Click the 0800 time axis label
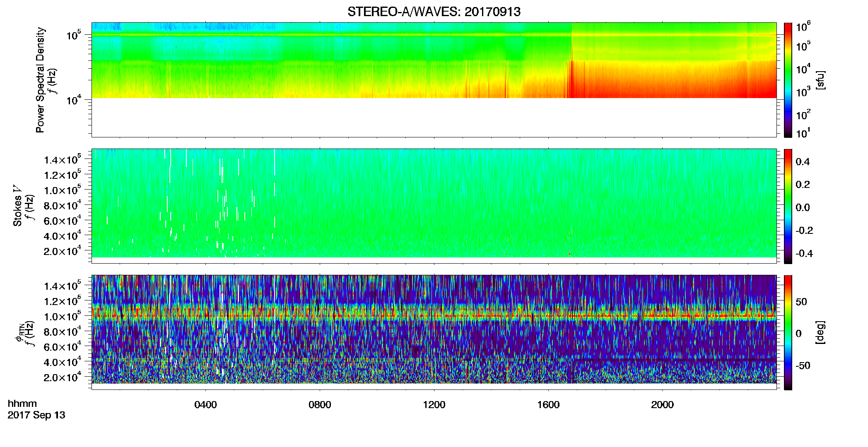The image size is (868, 447). tap(320, 405)
